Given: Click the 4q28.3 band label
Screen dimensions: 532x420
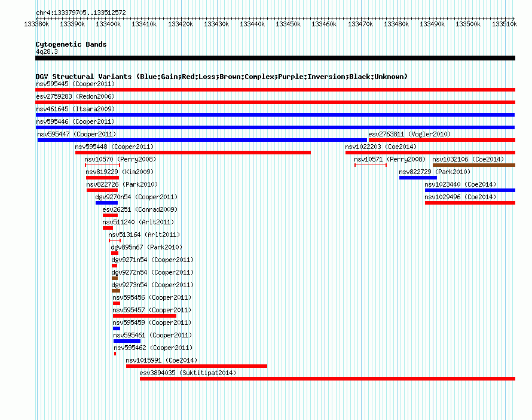Looking at the screenshot, I should tap(47, 51).
